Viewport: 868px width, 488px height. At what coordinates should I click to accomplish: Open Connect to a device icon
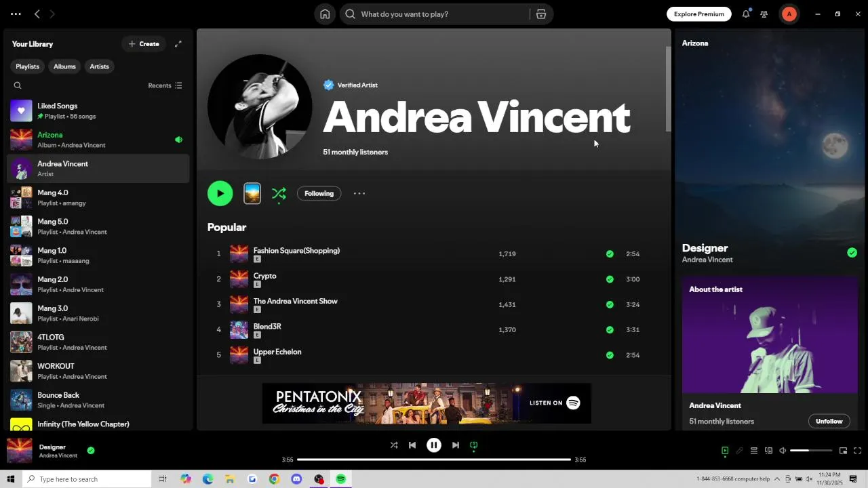click(x=768, y=451)
